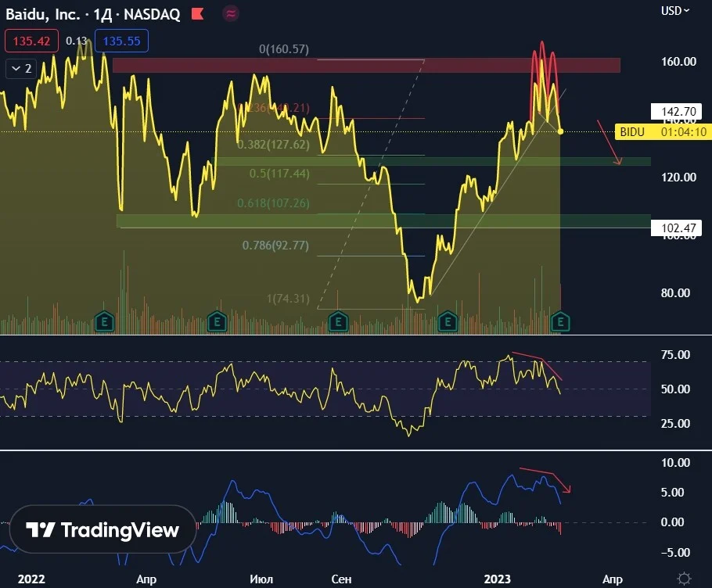Click the red flag icon near NASDAQ
Screen dimensions: 712x588
[x=197, y=14]
